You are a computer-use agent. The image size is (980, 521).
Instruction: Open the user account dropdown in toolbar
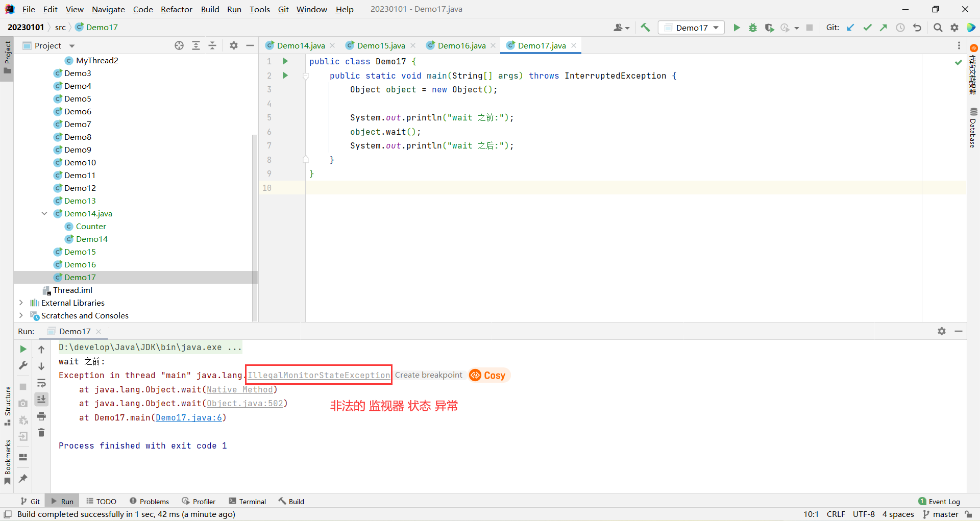click(621, 28)
